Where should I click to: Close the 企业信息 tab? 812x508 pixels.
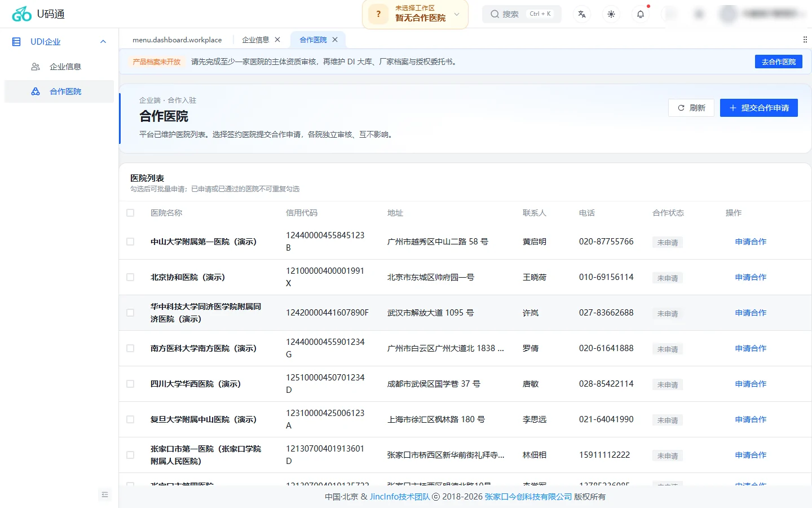coord(277,40)
